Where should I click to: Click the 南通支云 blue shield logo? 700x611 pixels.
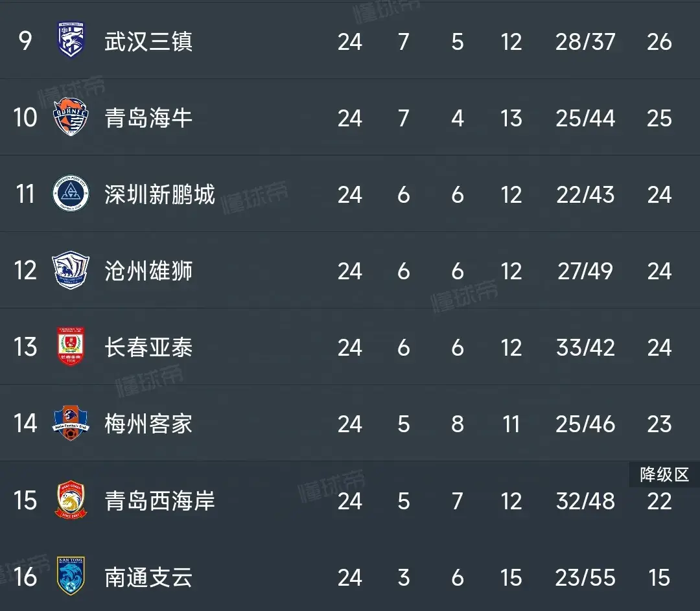click(x=71, y=577)
